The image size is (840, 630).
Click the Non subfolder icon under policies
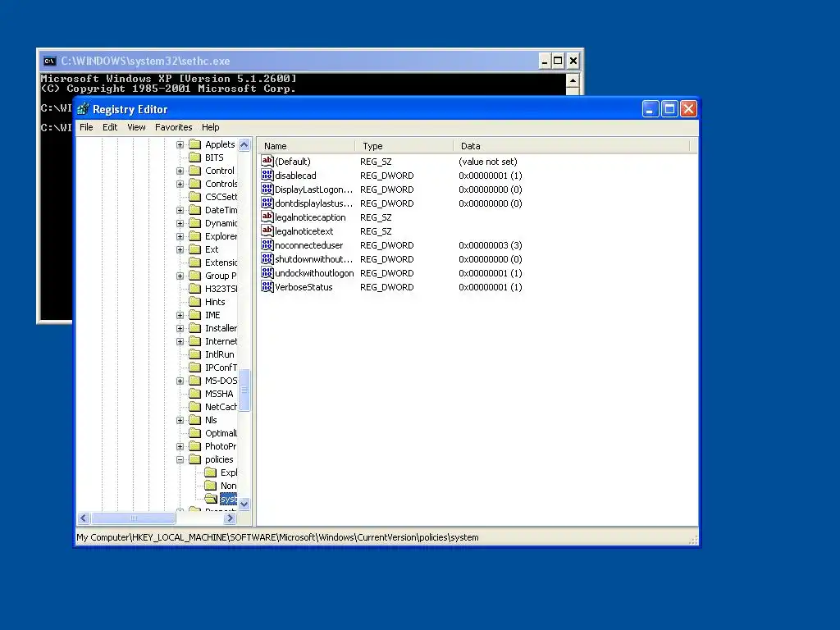211,486
